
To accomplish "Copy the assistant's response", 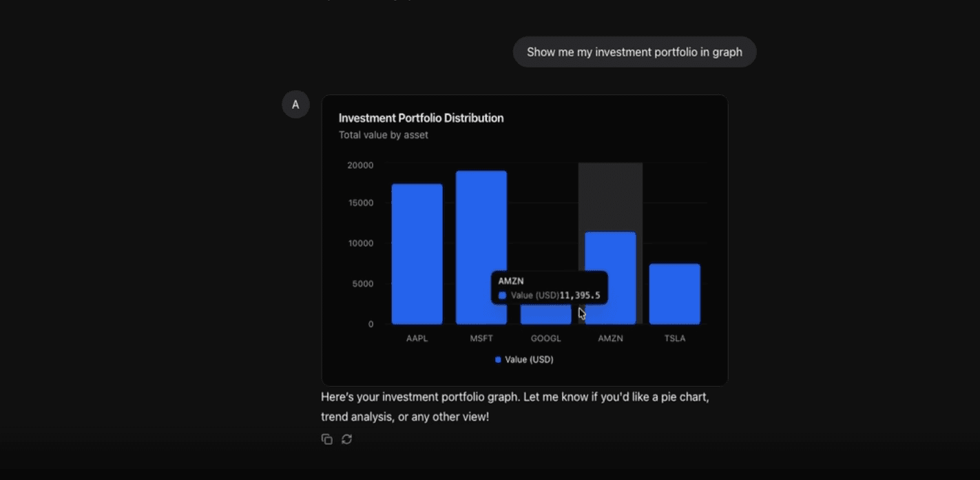I will [x=327, y=439].
